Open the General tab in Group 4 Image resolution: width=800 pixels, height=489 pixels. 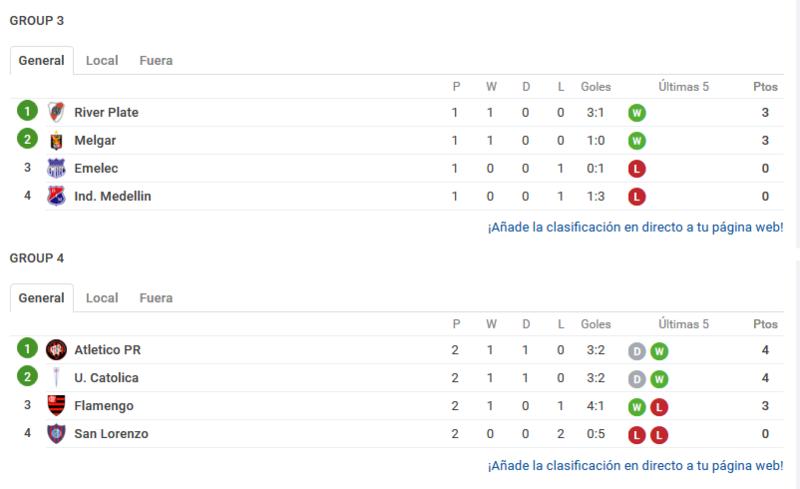coord(42,298)
